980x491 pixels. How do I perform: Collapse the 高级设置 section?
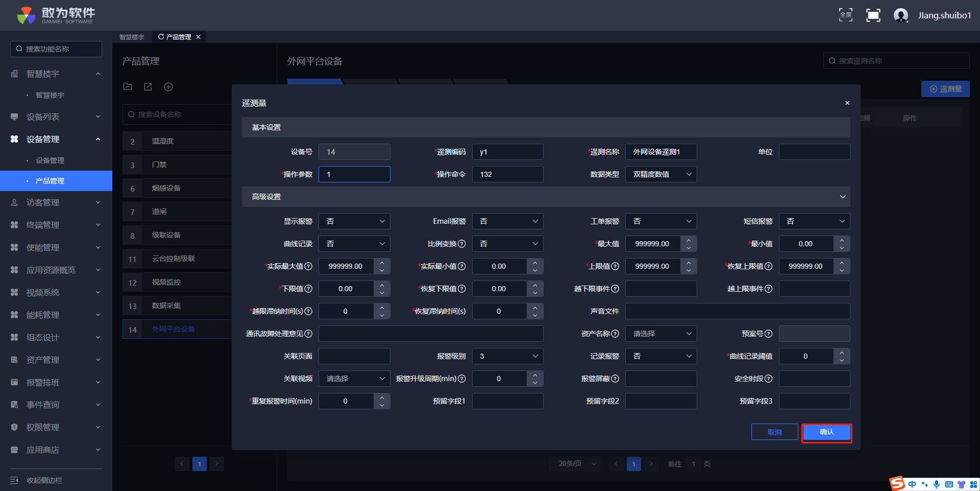pos(843,197)
